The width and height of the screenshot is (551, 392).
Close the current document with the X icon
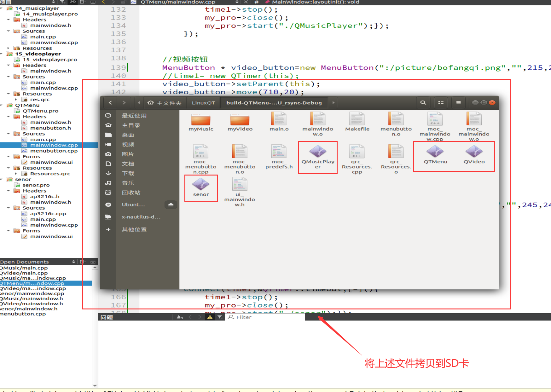(x=246, y=2)
